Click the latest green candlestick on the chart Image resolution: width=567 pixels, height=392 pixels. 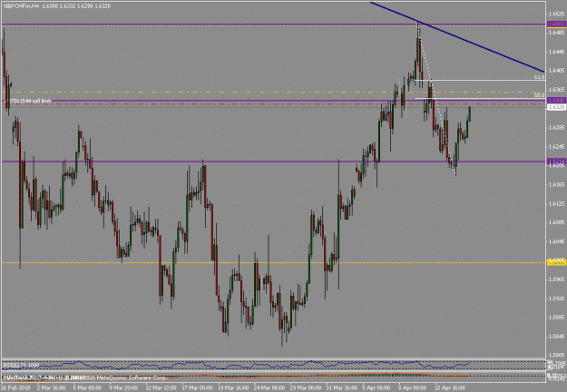click(x=470, y=113)
